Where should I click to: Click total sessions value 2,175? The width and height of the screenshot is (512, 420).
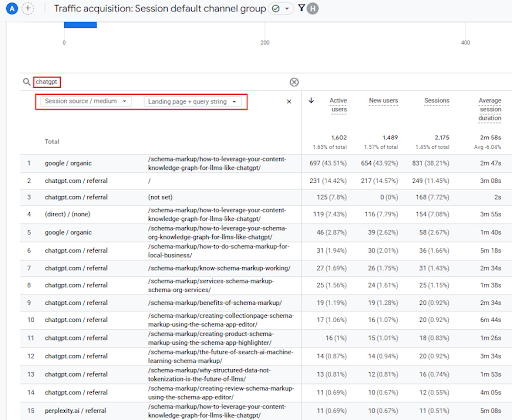[x=442, y=138]
